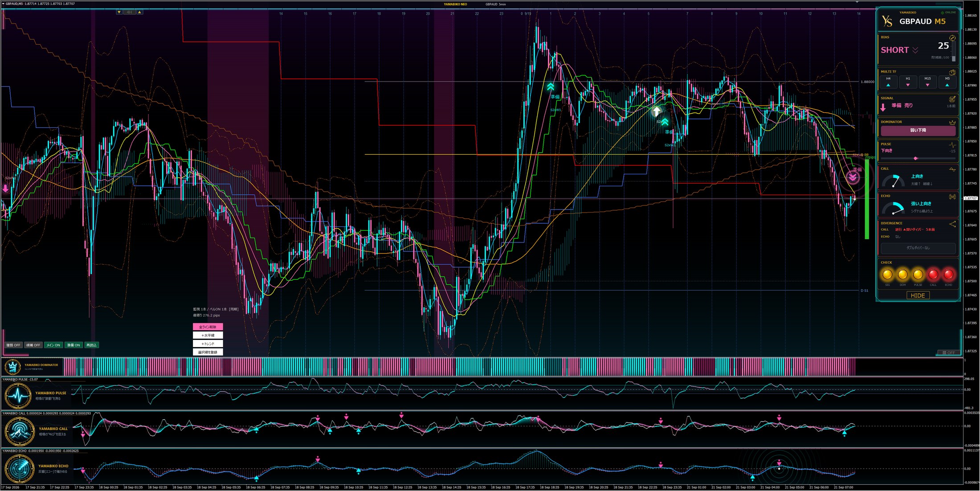Image resolution: width=980 pixels, height=491 pixels.
Task: Click the HIDE button in panel
Action: pyautogui.click(x=918, y=295)
